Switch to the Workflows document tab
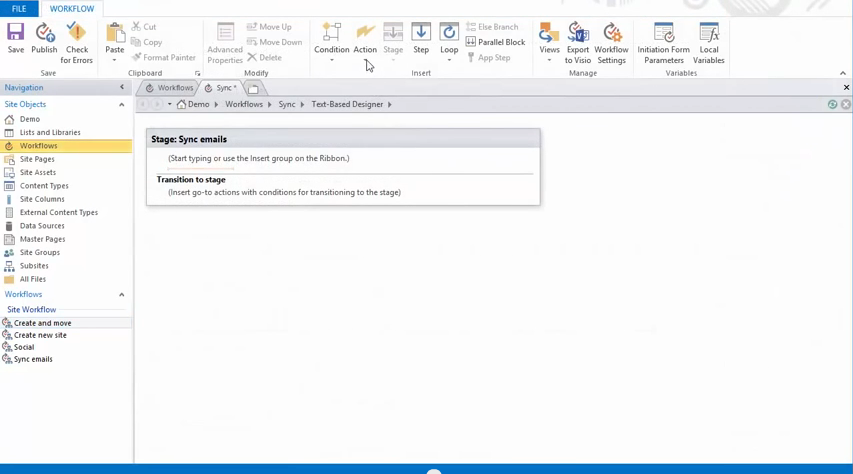This screenshot has height=474, width=853. 169,88
